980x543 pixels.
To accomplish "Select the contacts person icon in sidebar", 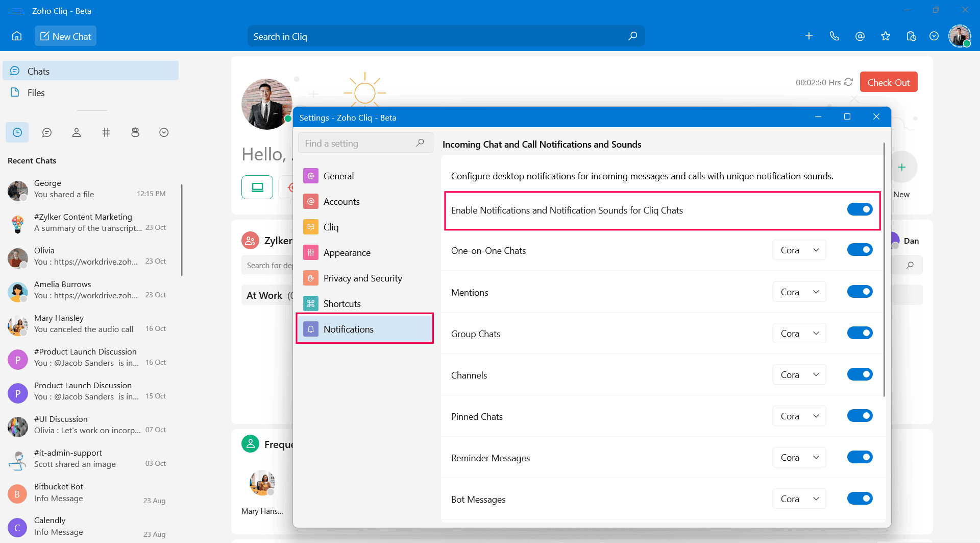I will coord(77,133).
